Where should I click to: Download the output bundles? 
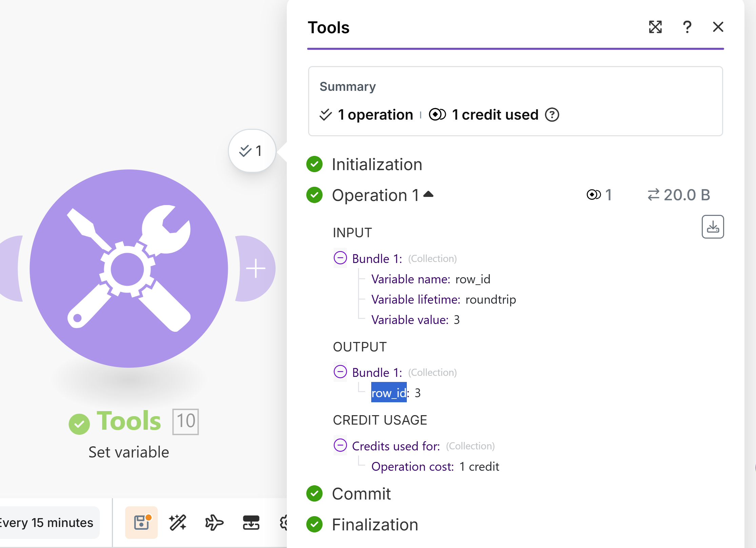click(x=713, y=227)
